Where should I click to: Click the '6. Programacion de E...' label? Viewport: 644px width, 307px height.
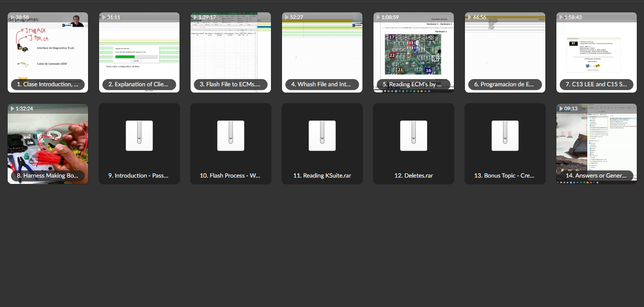pyautogui.click(x=505, y=84)
